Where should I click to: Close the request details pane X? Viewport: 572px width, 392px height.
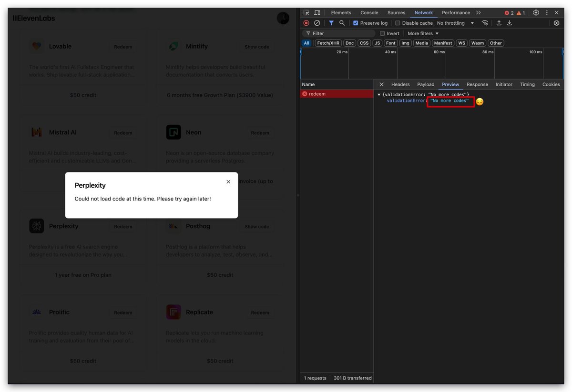coord(381,84)
